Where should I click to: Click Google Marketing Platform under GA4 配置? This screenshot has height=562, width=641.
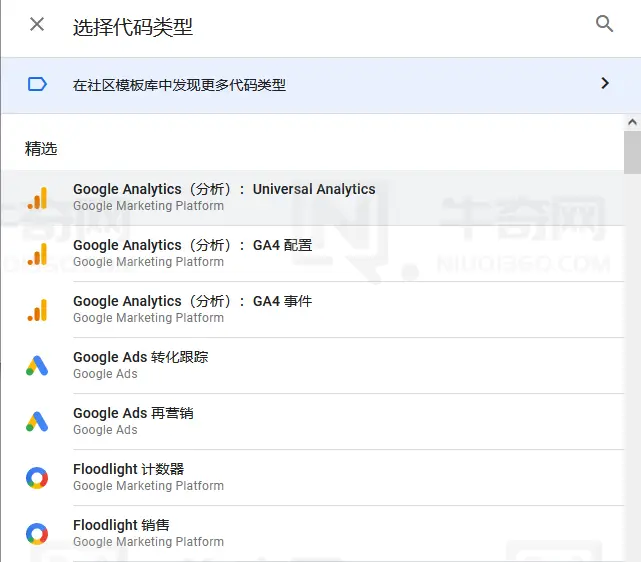[x=148, y=262]
